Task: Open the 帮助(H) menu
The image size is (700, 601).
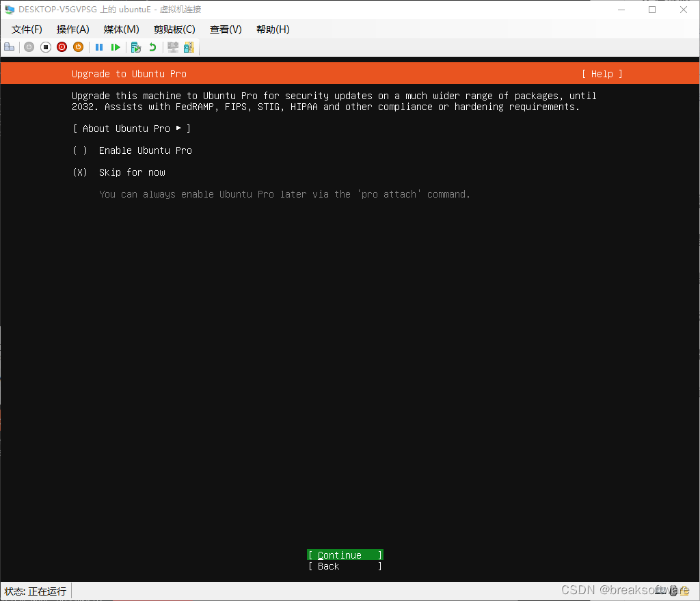Action: pyautogui.click(x=273, y=29)
